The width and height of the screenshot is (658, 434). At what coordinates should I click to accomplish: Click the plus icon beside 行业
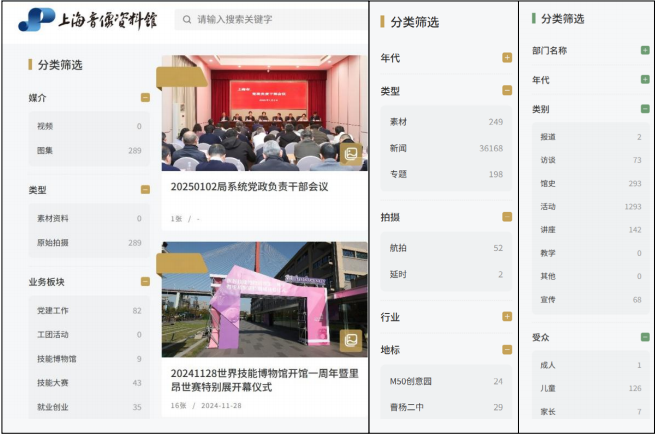[507, 317]
